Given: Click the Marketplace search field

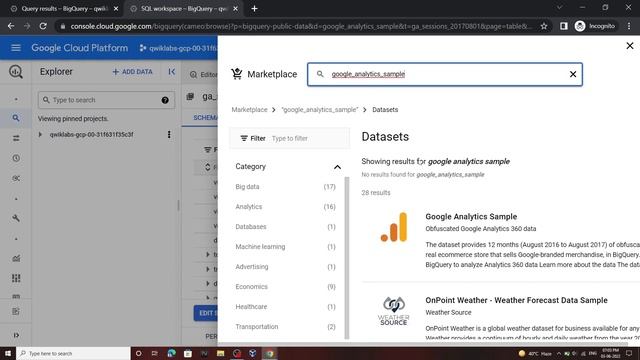Looking at the screenshot, I should point(445,74).
